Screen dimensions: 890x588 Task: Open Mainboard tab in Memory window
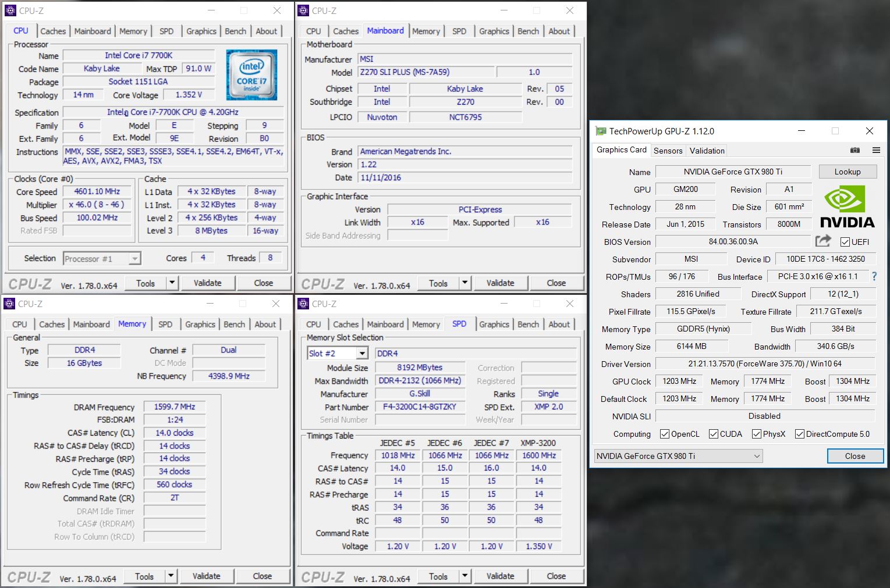coord(91,325)
